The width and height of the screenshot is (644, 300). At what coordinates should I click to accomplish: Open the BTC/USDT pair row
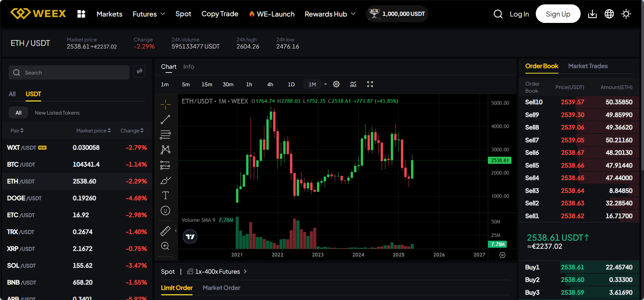(77, 164)
